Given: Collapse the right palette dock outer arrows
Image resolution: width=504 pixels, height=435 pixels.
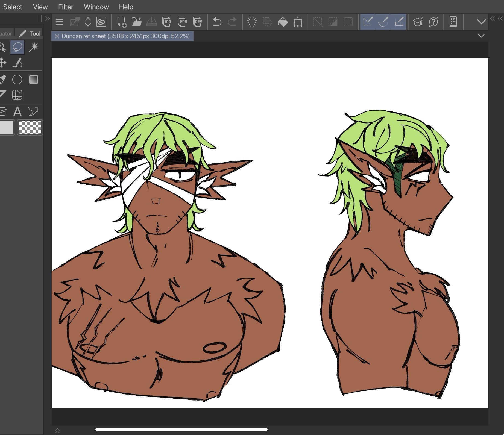Looking at the screenshot, I should point(500,19).
